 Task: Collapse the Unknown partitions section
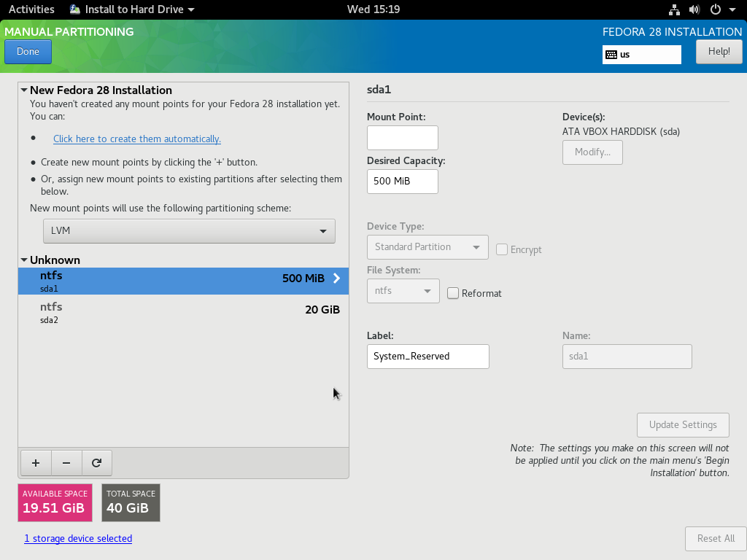click(24, 260)
